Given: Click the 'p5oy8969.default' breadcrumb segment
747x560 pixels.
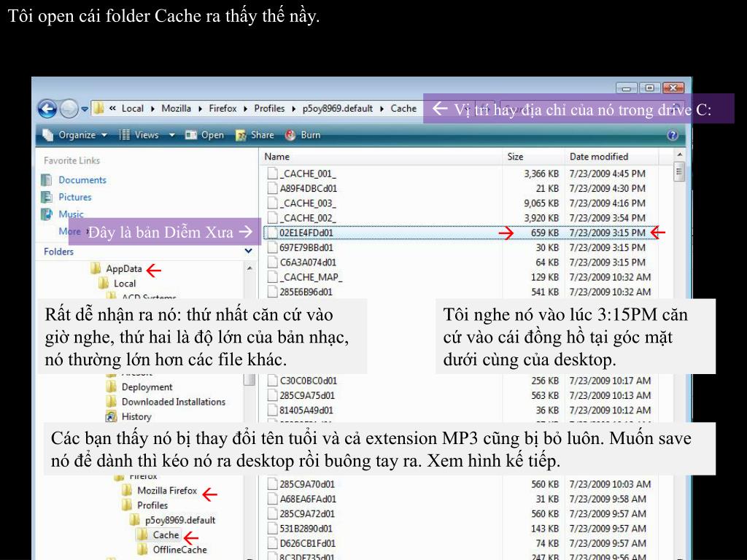Looking at the screenshot, I should [337, 109].
